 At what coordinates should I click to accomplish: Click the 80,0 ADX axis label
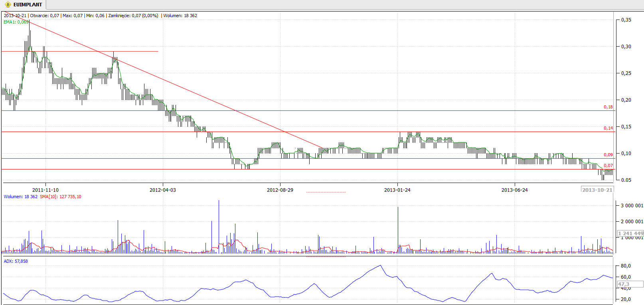[x=626, y=266]
